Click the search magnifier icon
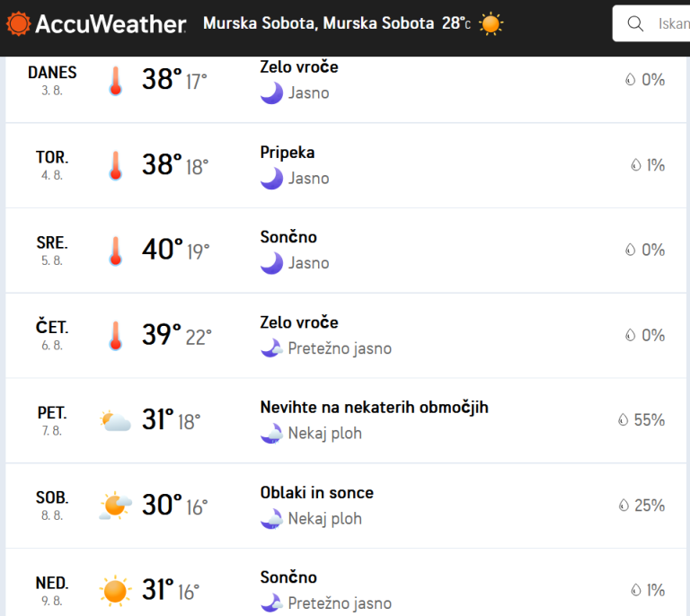690x616 pixels. (x=635, y=23)
